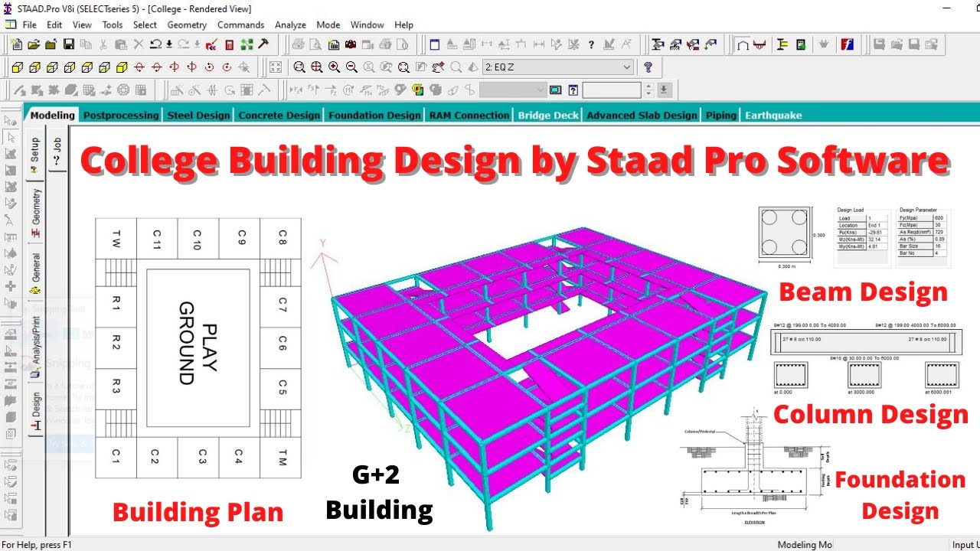Open the Geometry menu
Viewport: 980px width, 551px height.
pos(187,24)
